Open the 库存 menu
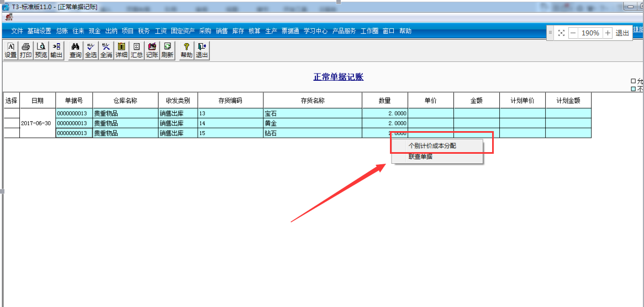Image resolution: width=644 pixels, height=307 pixels. coord(238,31)
